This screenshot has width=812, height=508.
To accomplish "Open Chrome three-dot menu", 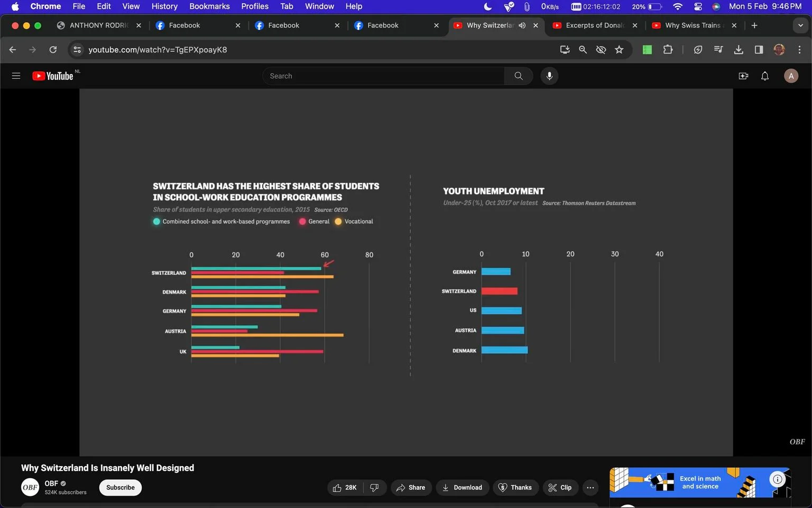I will tap(799, 49).
